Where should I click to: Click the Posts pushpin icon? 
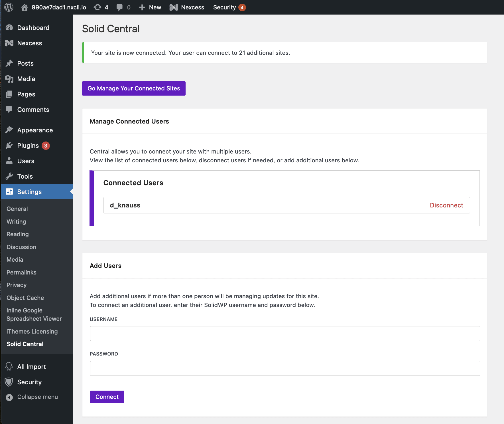pyautogui.click(x=9, y=63)
